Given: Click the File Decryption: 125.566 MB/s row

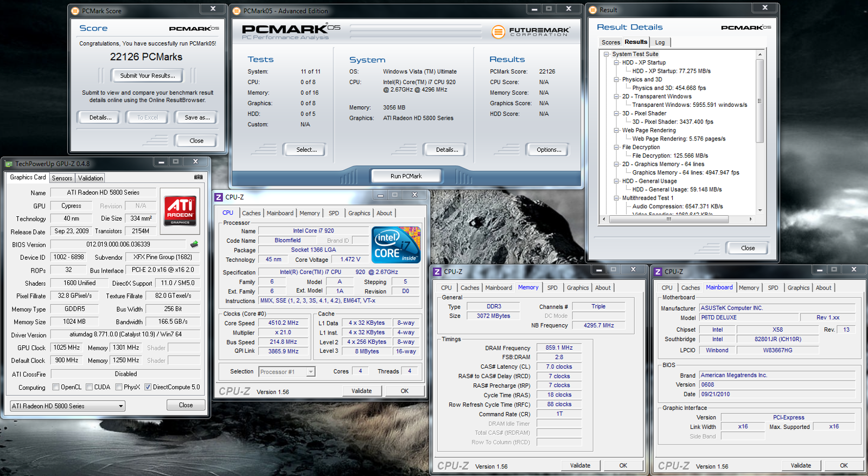Looking at the screenshot, I should coord(670,156).
